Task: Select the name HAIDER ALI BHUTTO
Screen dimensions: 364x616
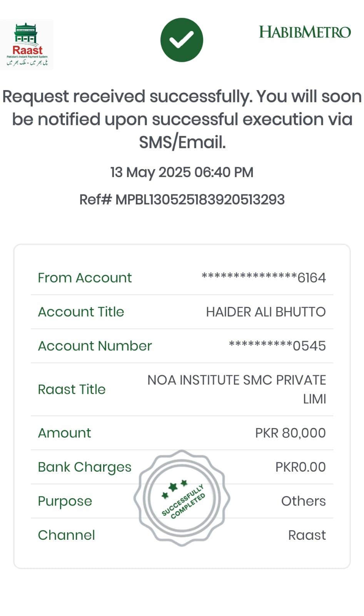Action: pyautogui.click(x=266, y=311)
